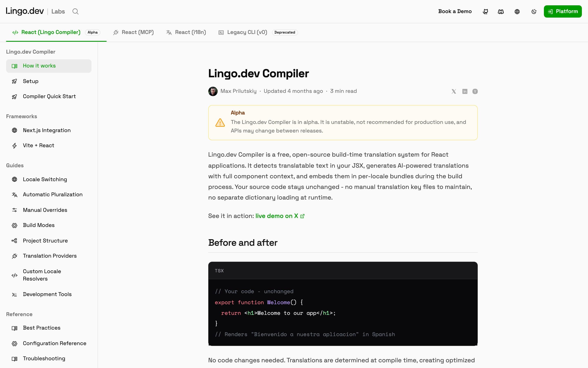
Task: Click rocket icon beside Compiler Quick Start
Action: click(14, 97)
